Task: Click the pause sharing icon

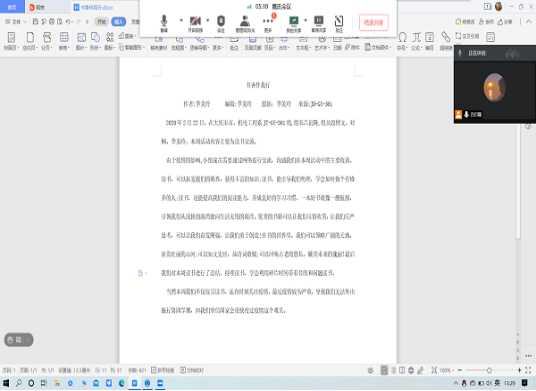Action: pyautogui.click(x=319, y=23)
